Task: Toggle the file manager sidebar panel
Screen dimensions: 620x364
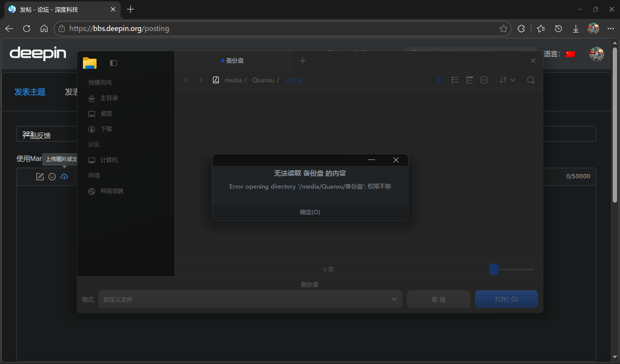Action: [114, 63]
